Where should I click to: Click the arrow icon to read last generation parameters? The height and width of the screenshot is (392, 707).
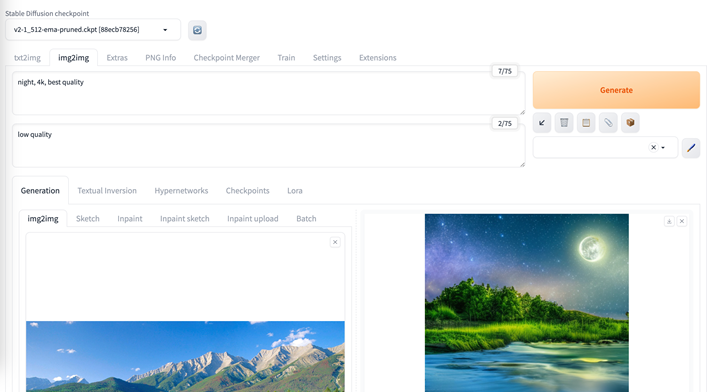(x=542, y=123)
